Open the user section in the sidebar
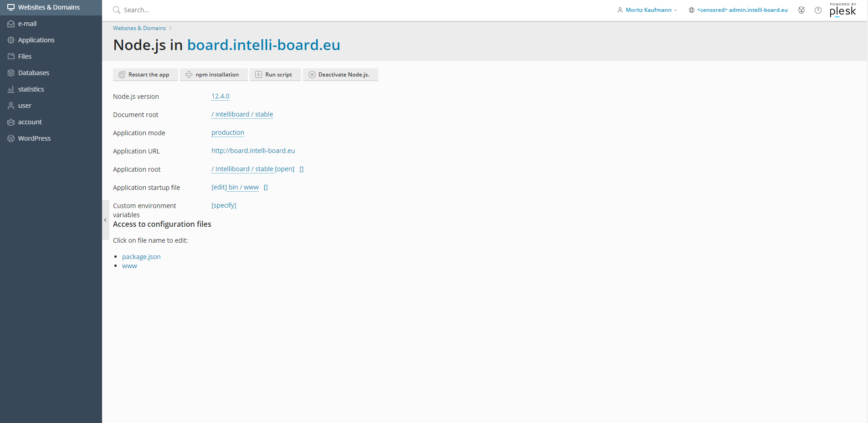This screenshot has width=868, height=423. pyautogui.click(x=51, y=106)
